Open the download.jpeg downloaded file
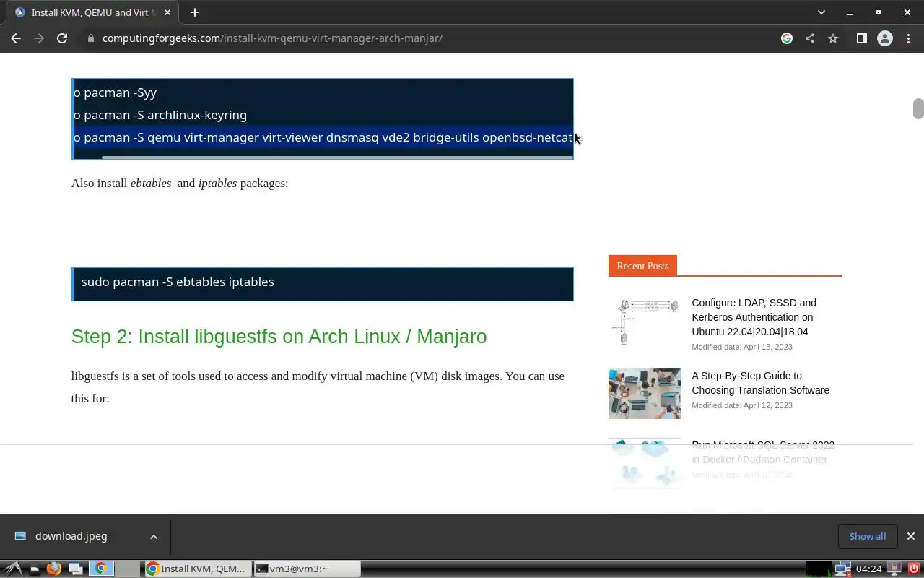Viewport: 924px width, 578px height. click(71, 536)
